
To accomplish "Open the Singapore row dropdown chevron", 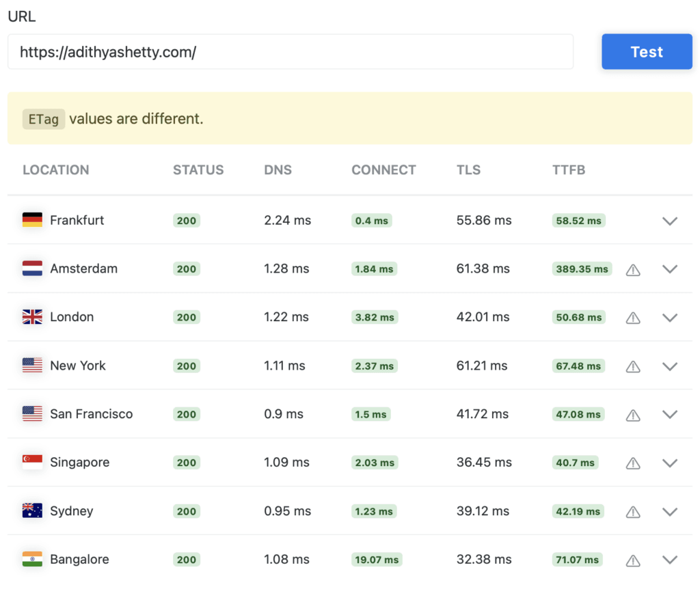I will [x=670, y=463].
